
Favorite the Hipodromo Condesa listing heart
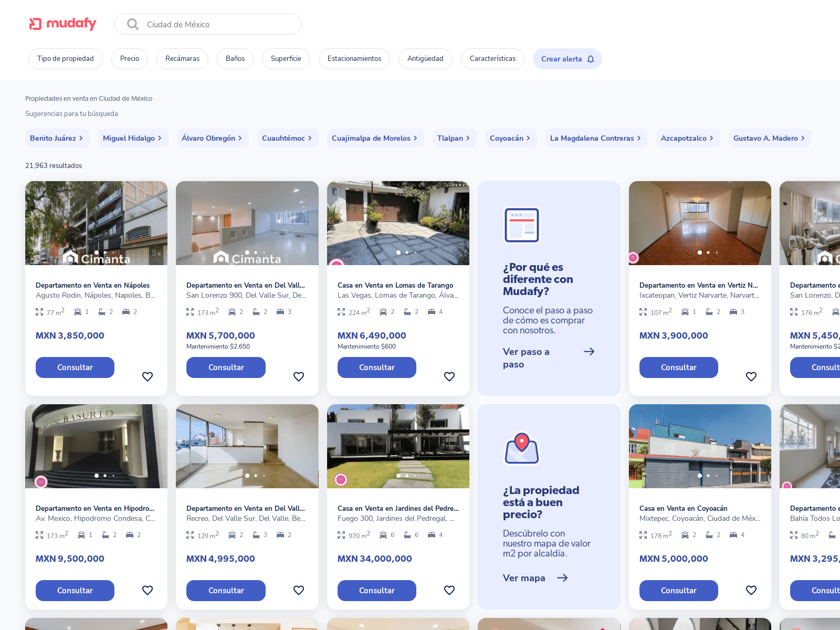coord(148,590)
